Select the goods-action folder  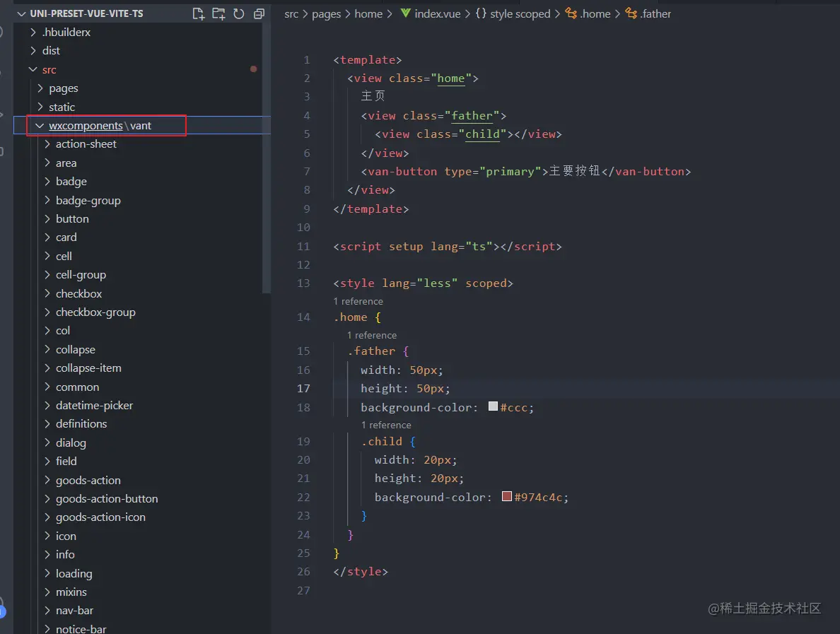click(88, 481)
